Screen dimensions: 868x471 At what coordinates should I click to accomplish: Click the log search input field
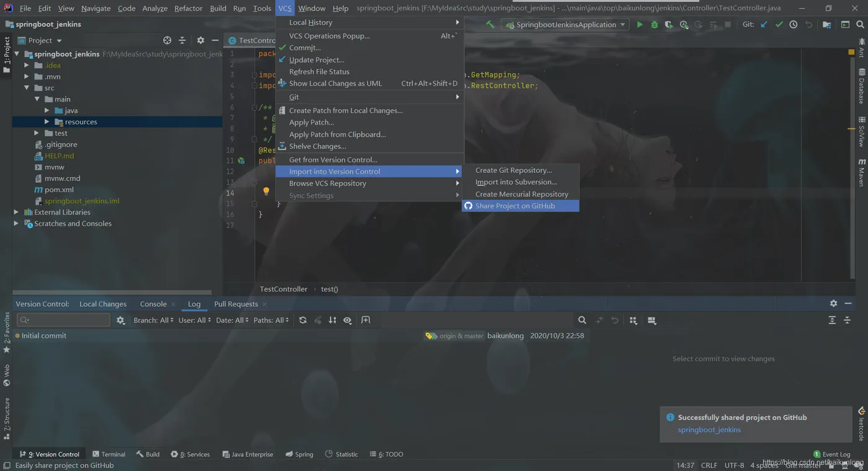[x=63, y=320]
